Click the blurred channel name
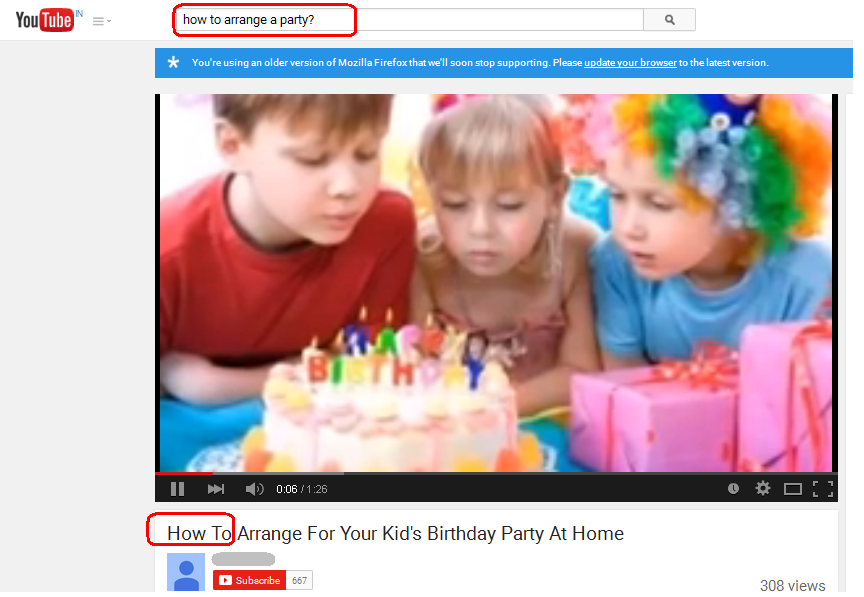 coord(243,559)
